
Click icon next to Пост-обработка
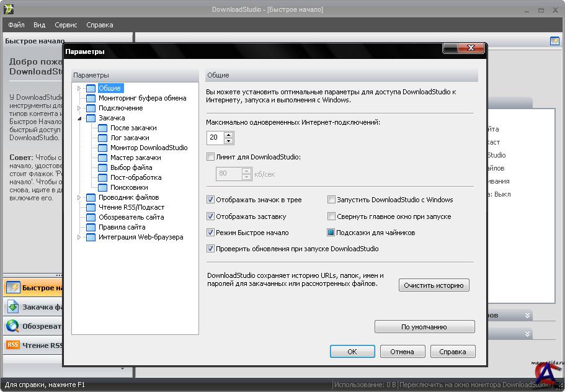click(103, 177)
